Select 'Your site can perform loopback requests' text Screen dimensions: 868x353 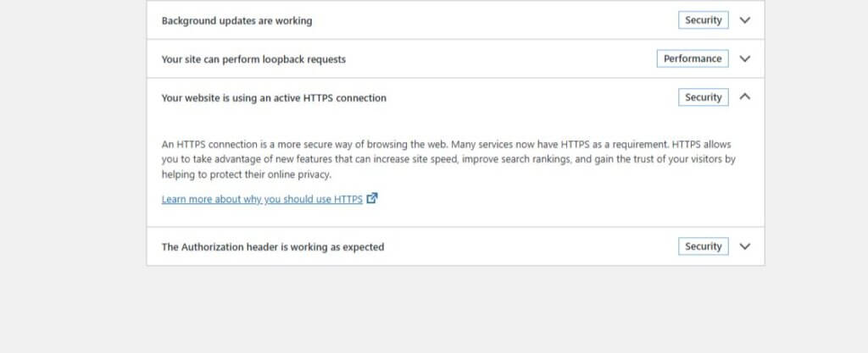tap(253, 59)
